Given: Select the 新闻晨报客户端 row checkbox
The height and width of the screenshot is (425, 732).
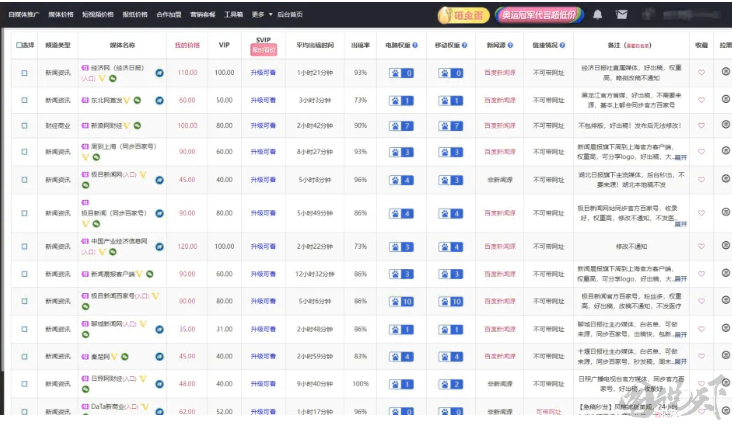Looking at the screenshot, I should coord(24,274).
